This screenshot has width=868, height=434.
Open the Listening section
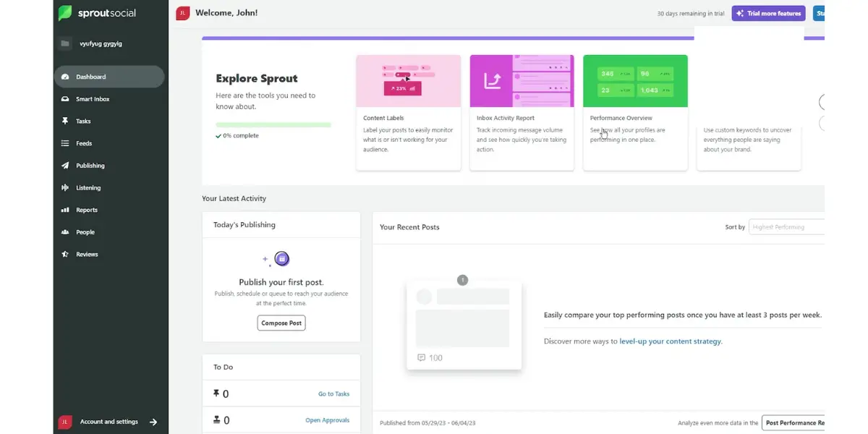109,188
